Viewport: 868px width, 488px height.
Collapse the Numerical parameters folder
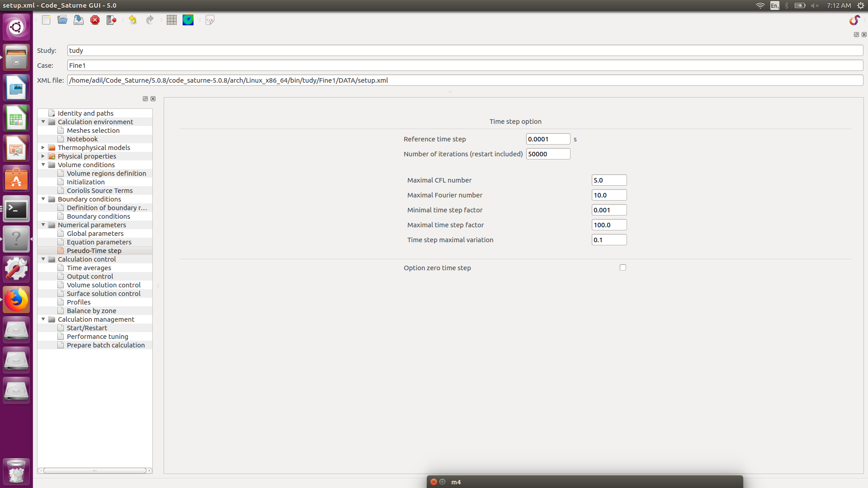click(x=43, y=225)
